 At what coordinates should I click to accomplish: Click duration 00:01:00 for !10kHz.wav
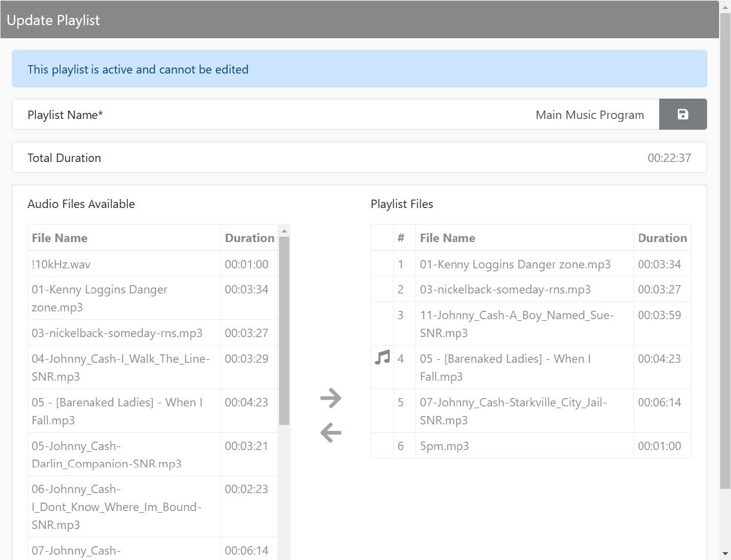tap(246, 264)
